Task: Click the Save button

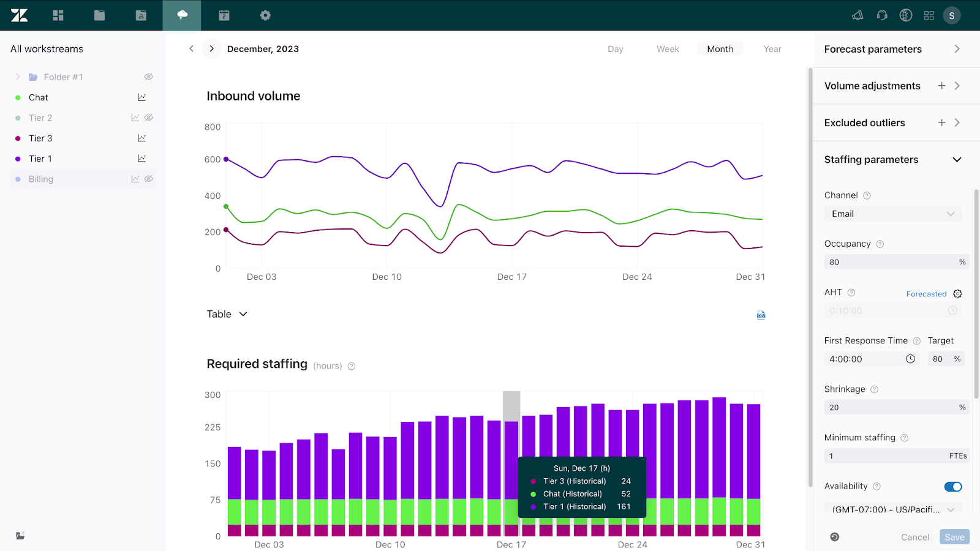Action: coord(954,536)
